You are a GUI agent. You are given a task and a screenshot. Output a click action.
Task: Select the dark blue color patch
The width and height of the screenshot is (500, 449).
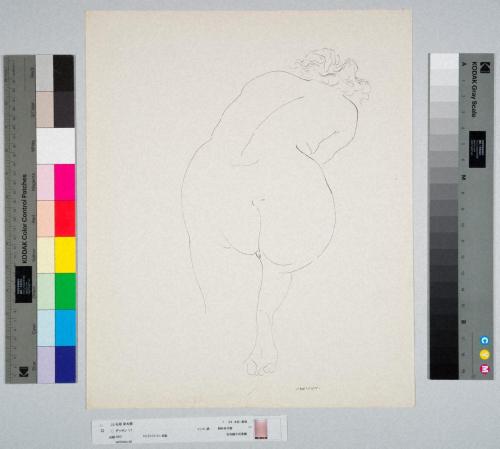66,364
